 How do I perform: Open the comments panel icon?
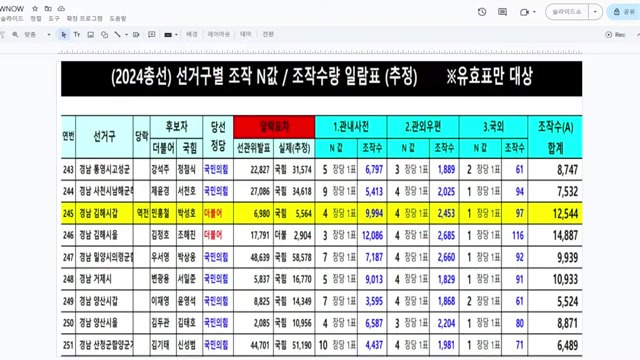502,12
